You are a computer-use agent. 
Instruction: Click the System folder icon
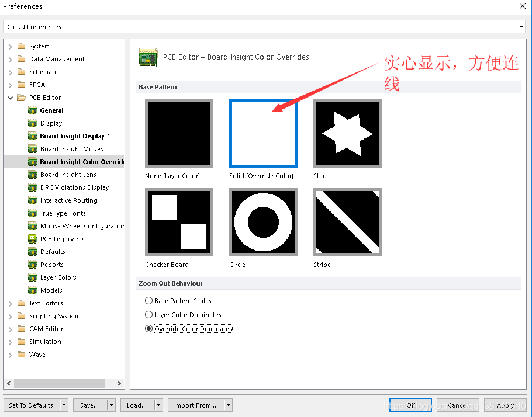pyautogui.click(x=22, y=46)
